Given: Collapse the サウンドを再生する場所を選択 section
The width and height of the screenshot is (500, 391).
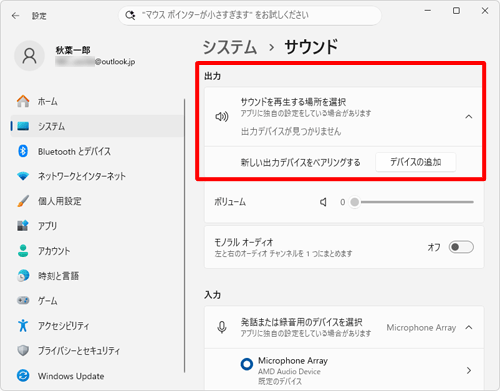Looking at the screenshot, I should tap(469, 117).
